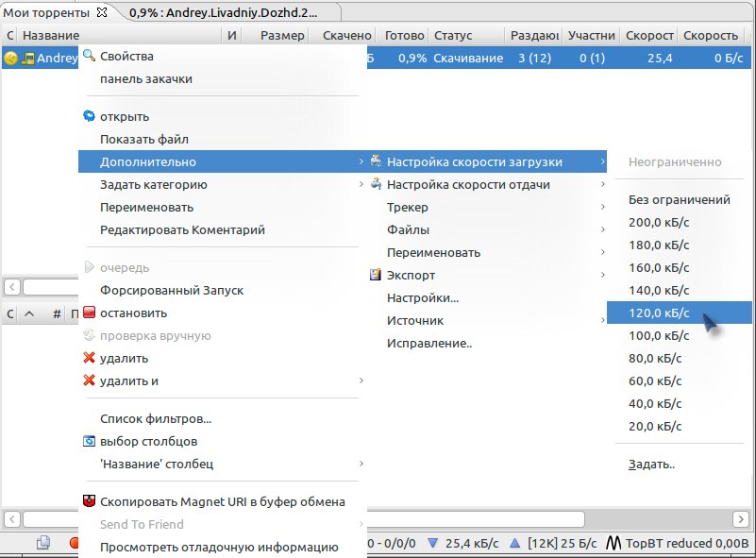Click the smiley health icon in torrent row
Screen dimensions: 756x558
(10, 58)
